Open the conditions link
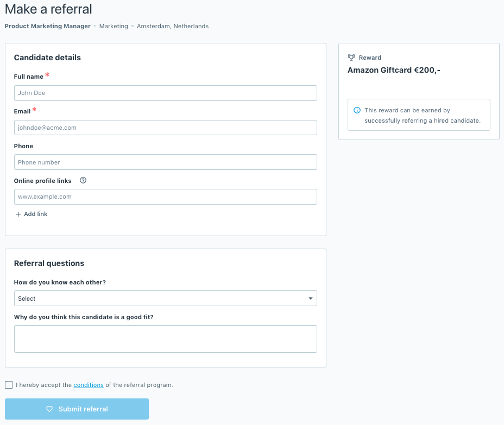The height and width of the screenshot is (425, 504). coord(89,384)
